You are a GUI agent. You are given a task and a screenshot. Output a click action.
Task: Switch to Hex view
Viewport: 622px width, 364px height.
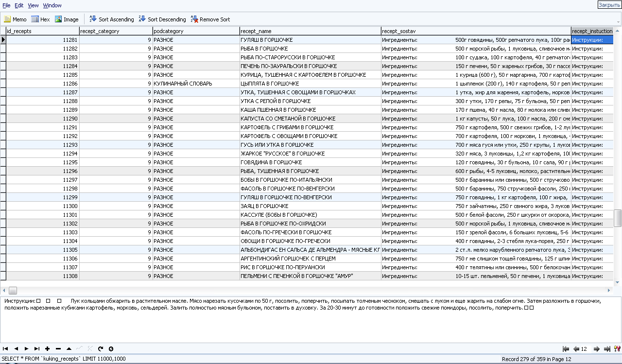(x=40, y=19)
